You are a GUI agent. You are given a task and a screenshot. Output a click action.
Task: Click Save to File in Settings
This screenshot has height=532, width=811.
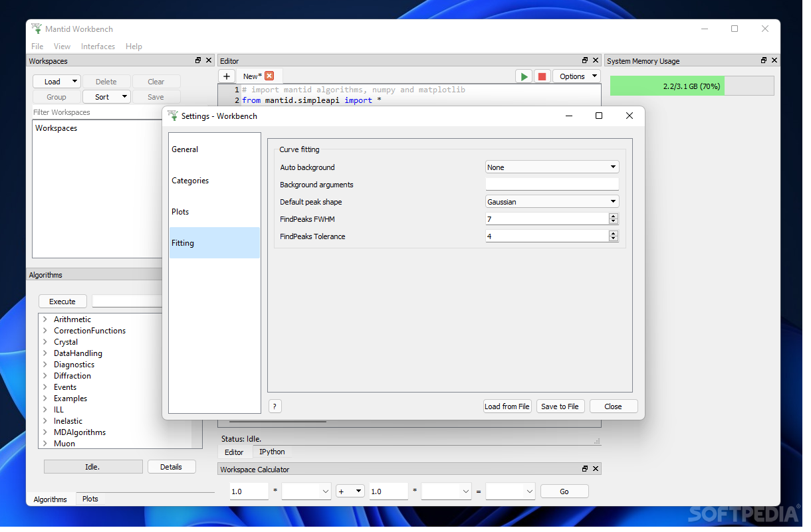click(560, 406)
